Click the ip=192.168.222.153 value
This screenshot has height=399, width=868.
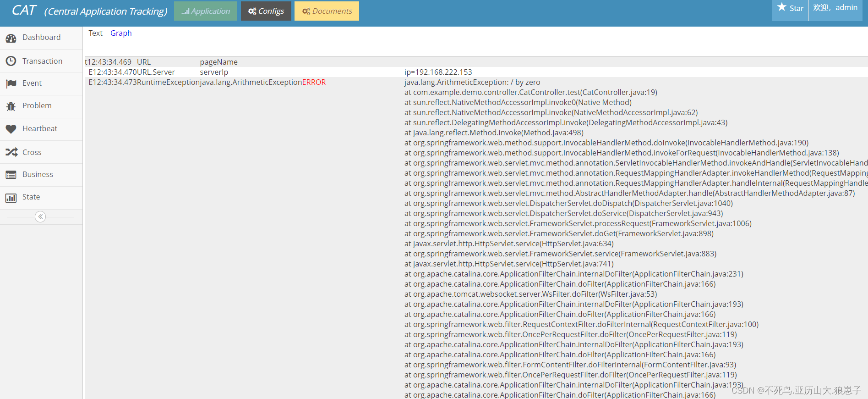pyautogui.click(x=438, y=72)
